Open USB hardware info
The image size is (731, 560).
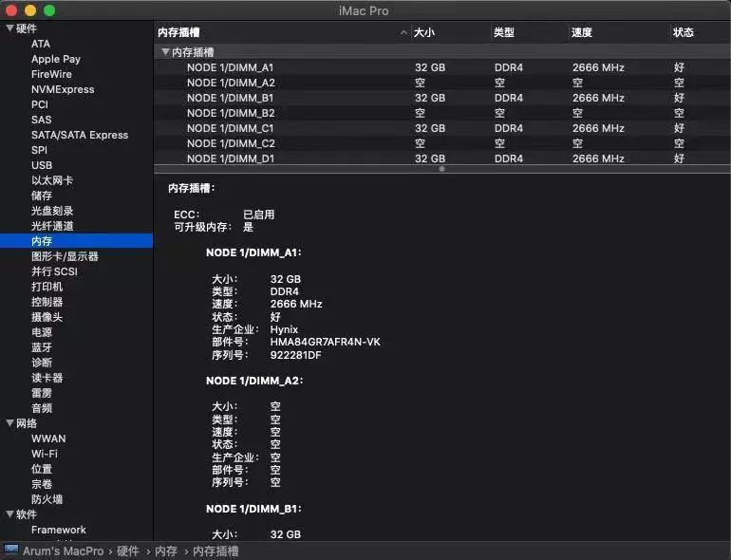tap(42, 165)
